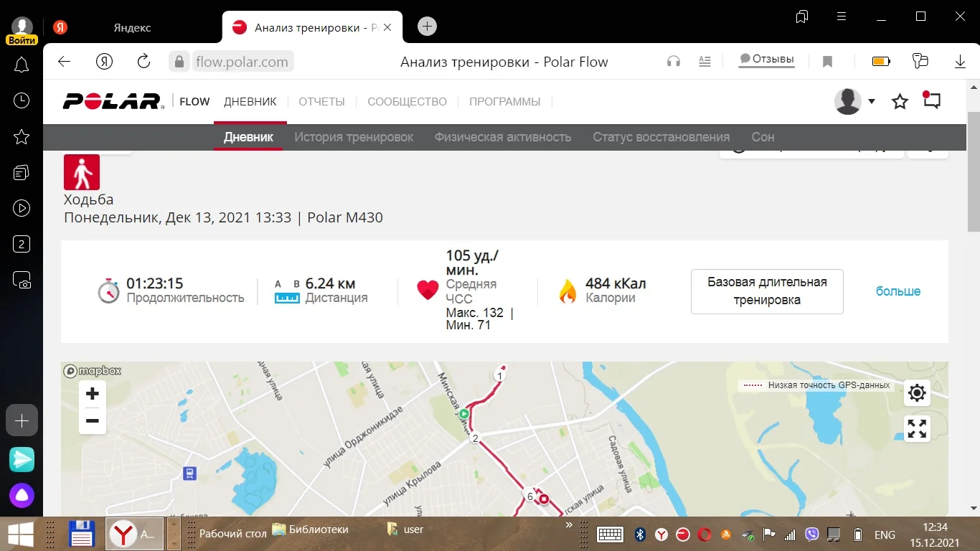Click lap marker 1 on the map
Viewport: 980px width, 551px height.
[499, 375]
